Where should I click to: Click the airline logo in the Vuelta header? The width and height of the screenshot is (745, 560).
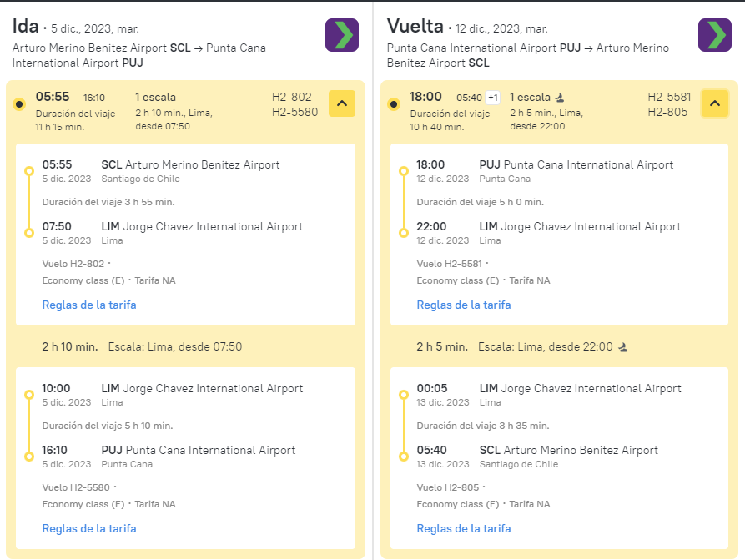click(x=715, y=35)
